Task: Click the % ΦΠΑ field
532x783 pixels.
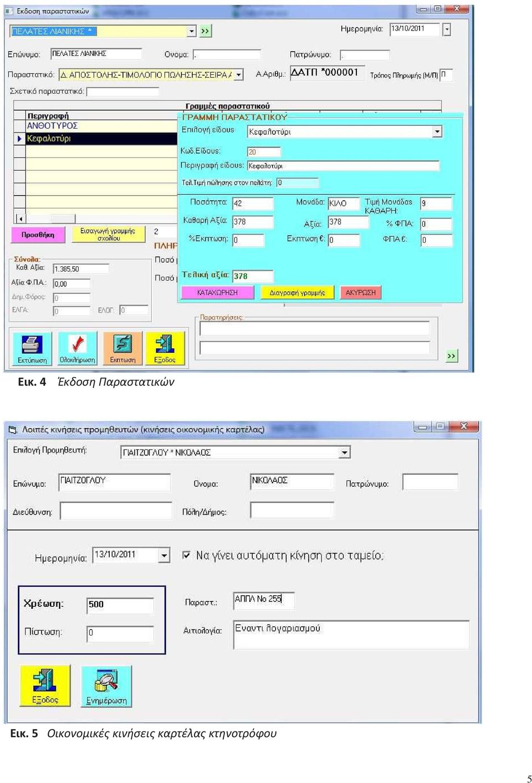Action: click(x=436, y=224)
